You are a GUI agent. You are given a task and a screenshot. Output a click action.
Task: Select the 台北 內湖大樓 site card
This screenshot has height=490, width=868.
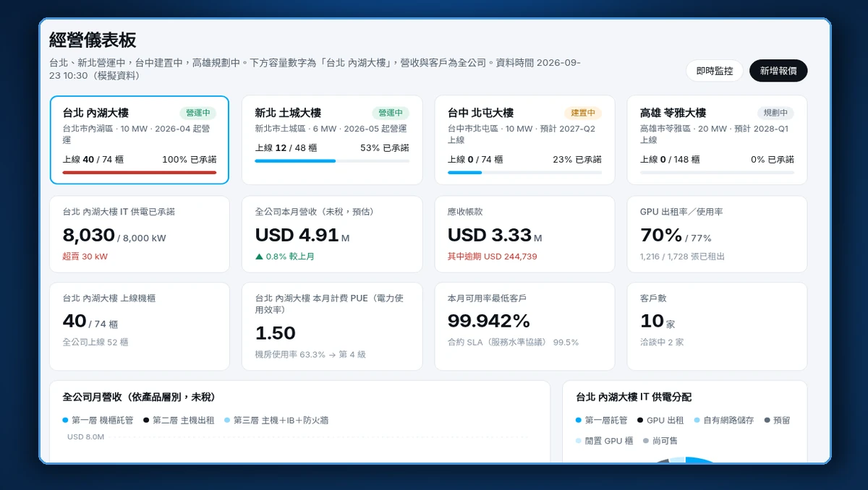point(140,140)
